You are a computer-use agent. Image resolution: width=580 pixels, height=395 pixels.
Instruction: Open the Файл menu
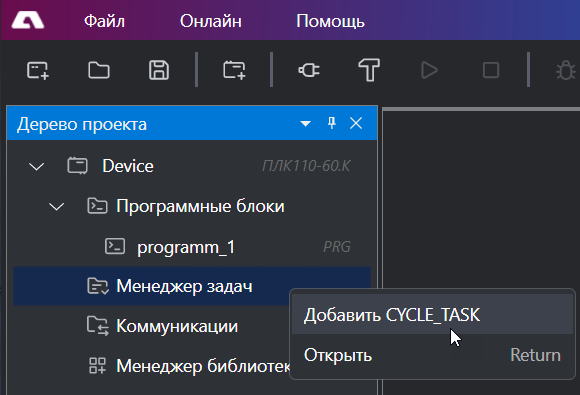104,21
